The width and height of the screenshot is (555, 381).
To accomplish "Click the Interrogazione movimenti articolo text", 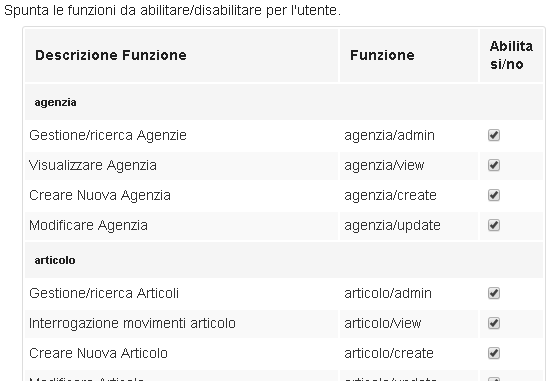I will click(x=132, y=323).
